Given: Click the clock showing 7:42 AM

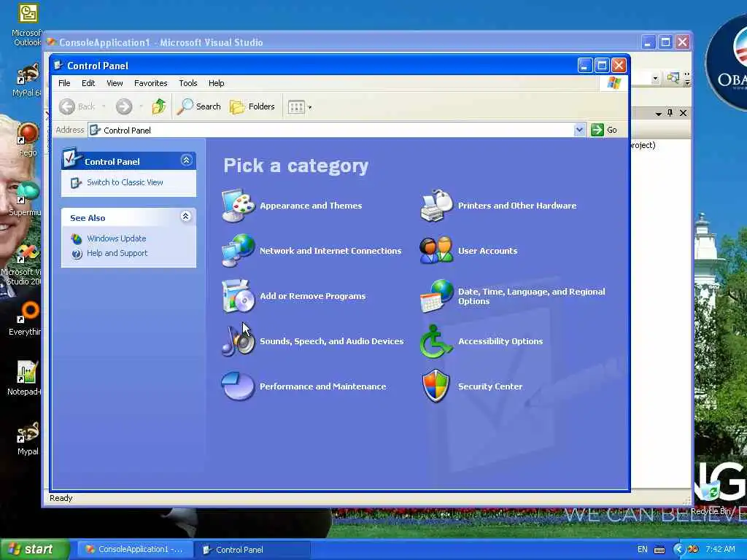Looking at the screenshot, I should (720, 550).
